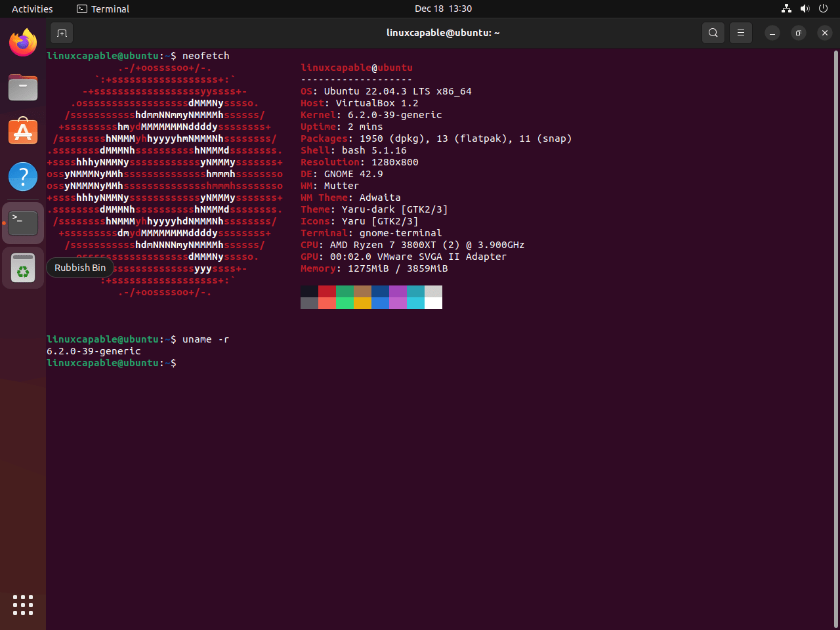Click the Icons Yaru line

tap(359, 221)
